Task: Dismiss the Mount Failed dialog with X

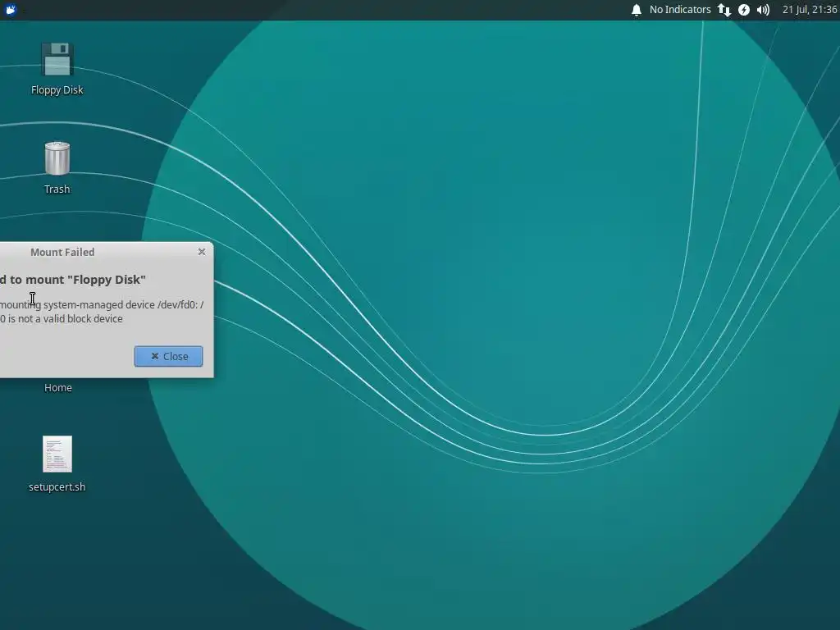Action: coord(202,252)
